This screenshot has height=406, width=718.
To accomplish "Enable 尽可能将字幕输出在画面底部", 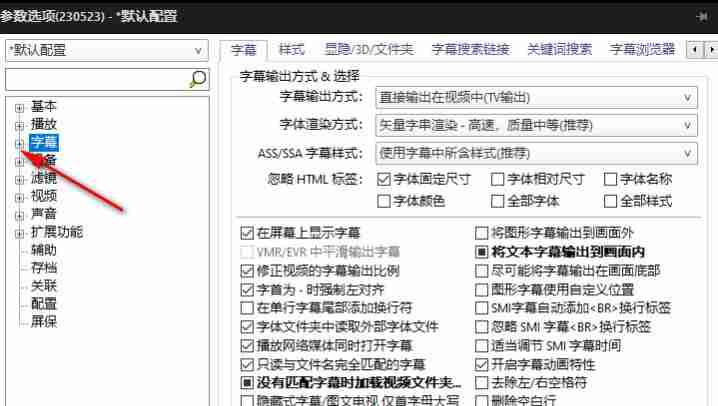I will (x=481, y=271).
